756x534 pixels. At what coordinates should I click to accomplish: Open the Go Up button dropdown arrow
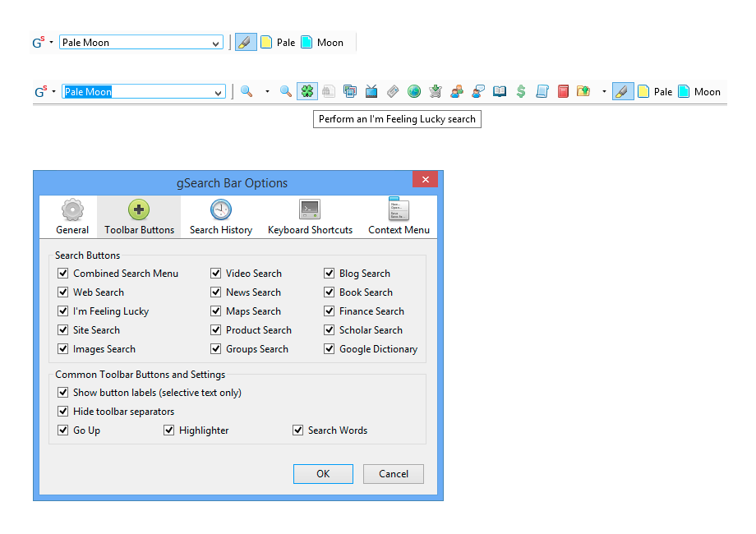pos(604,91)
